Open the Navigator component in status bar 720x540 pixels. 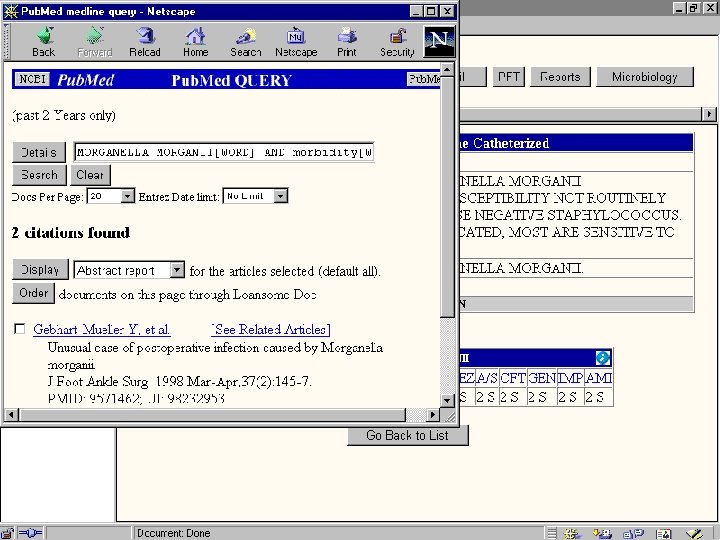(572, 534)
